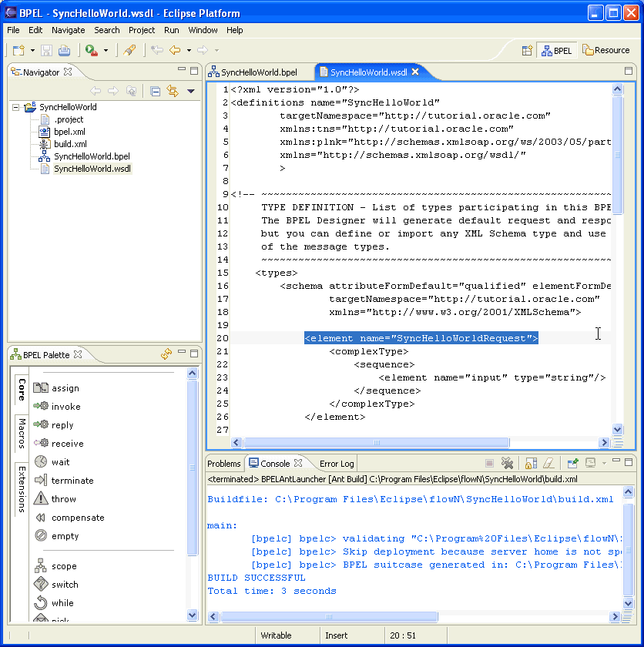Switch to the Problems tab
This screenshot has width=644, height=647.
(223, 464)
